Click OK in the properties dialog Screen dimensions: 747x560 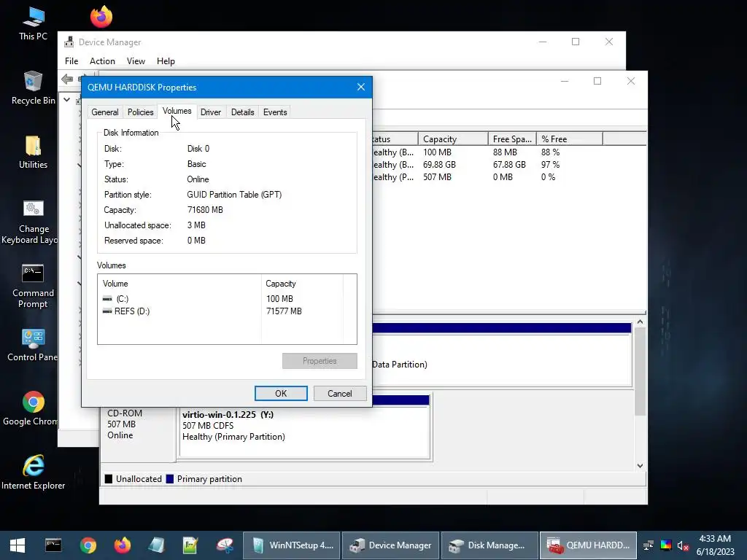(x=281, y=393)
